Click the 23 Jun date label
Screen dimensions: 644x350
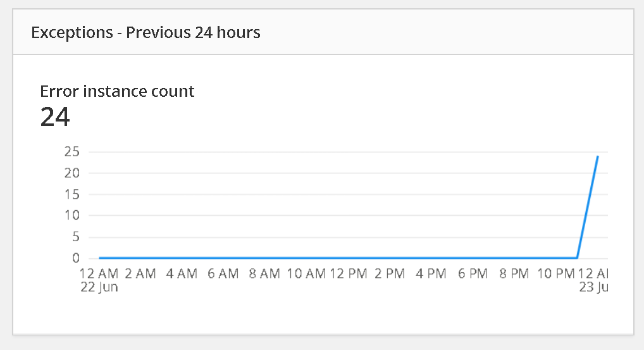pos(593,287)
